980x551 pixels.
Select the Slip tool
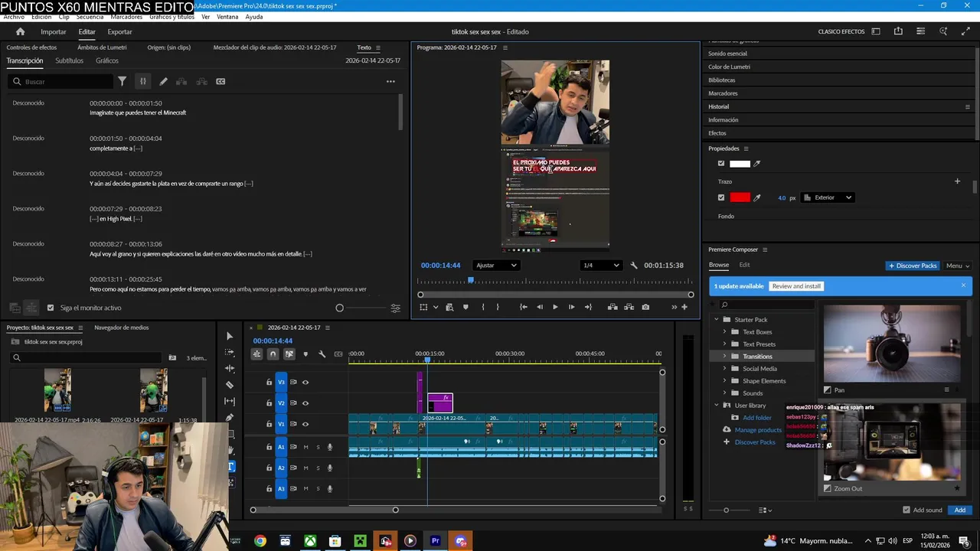tap(230, 401)
